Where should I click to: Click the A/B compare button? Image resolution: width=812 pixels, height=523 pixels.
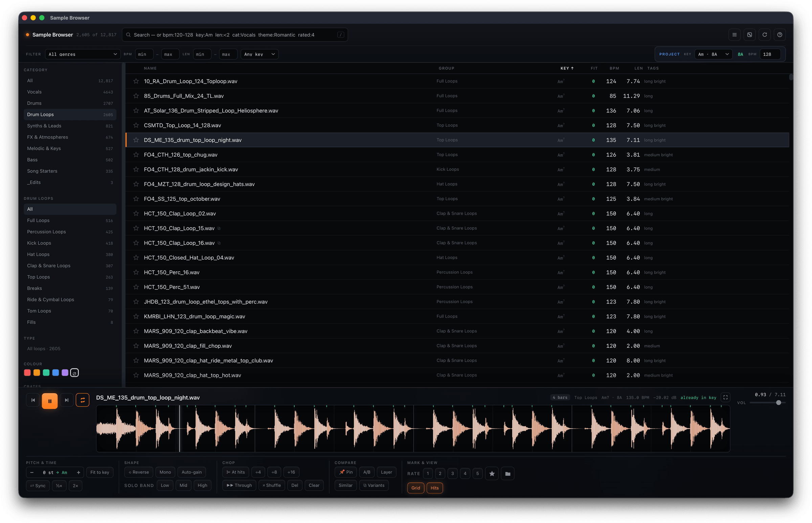[x=367, y=472]
